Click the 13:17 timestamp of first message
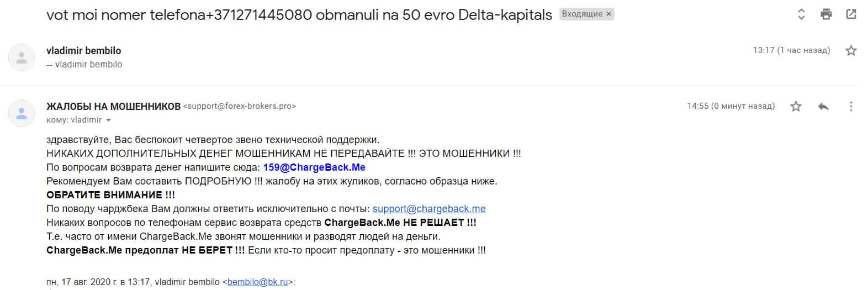The image size is (868, 290). (791, 50)
